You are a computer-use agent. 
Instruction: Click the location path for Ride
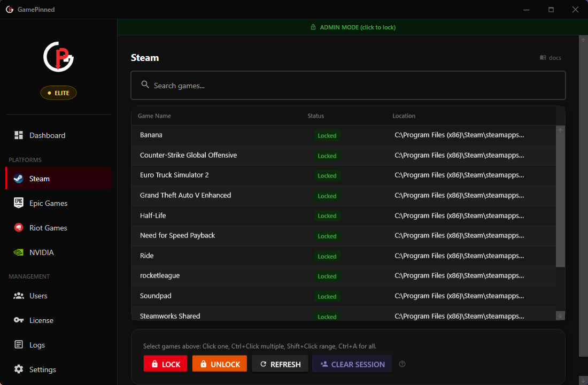(459, 256)
